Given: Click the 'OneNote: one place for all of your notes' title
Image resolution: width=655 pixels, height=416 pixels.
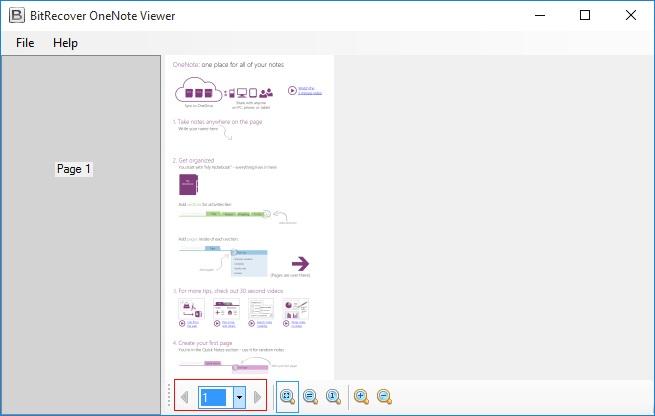Looking at the screenshot, I should coord(228,65).
